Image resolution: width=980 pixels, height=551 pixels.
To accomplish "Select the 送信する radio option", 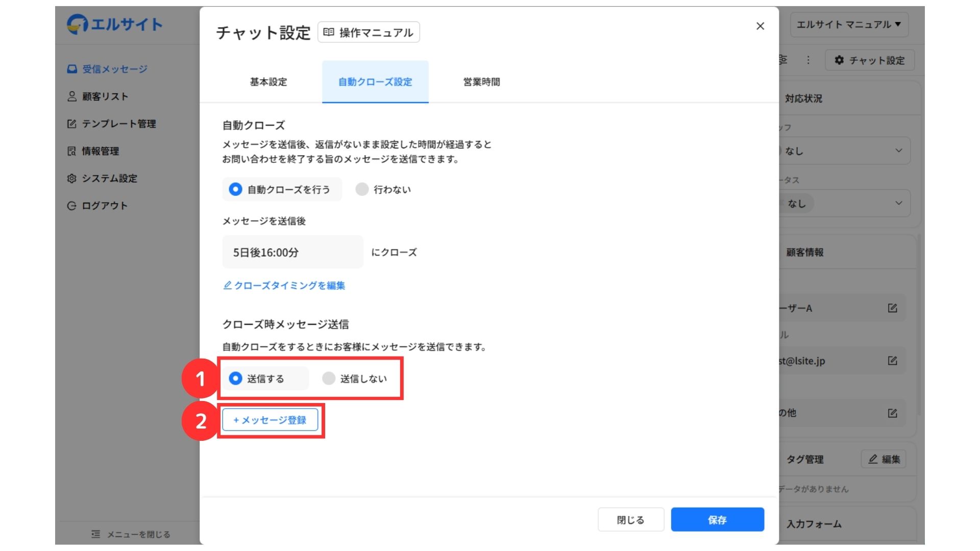I will point(235,379).
